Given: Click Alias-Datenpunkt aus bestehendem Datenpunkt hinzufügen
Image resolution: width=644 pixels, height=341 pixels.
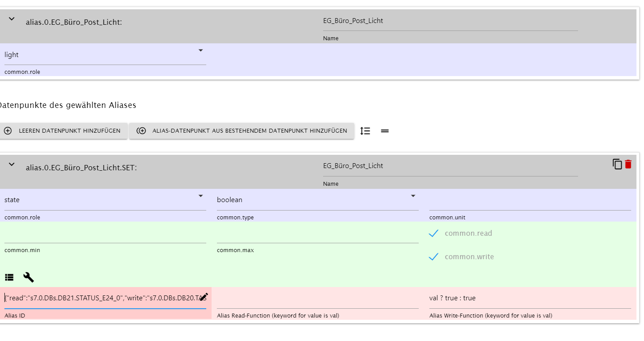Looking at the screenshot, I should pyautogui.click(x=242, y=131).
